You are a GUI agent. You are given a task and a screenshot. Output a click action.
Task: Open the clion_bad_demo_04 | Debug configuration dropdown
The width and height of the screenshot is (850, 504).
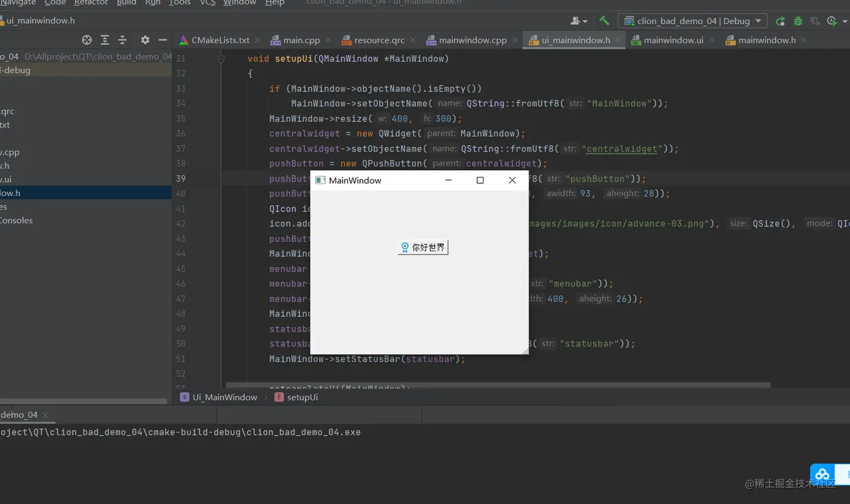693,21
